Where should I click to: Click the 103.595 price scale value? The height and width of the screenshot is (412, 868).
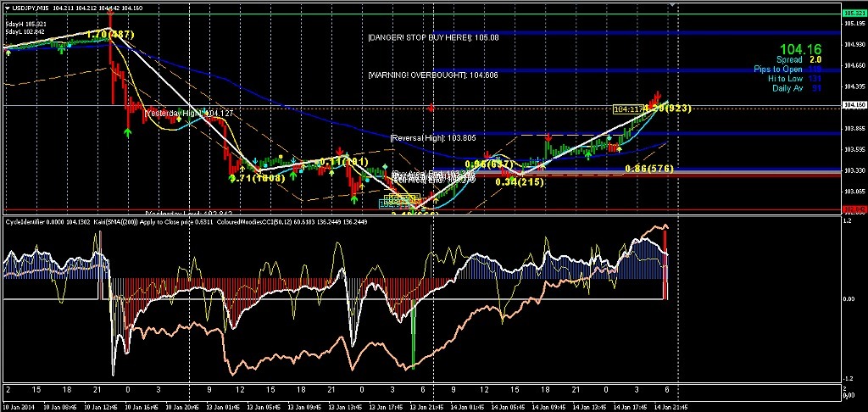coord(854,149)
